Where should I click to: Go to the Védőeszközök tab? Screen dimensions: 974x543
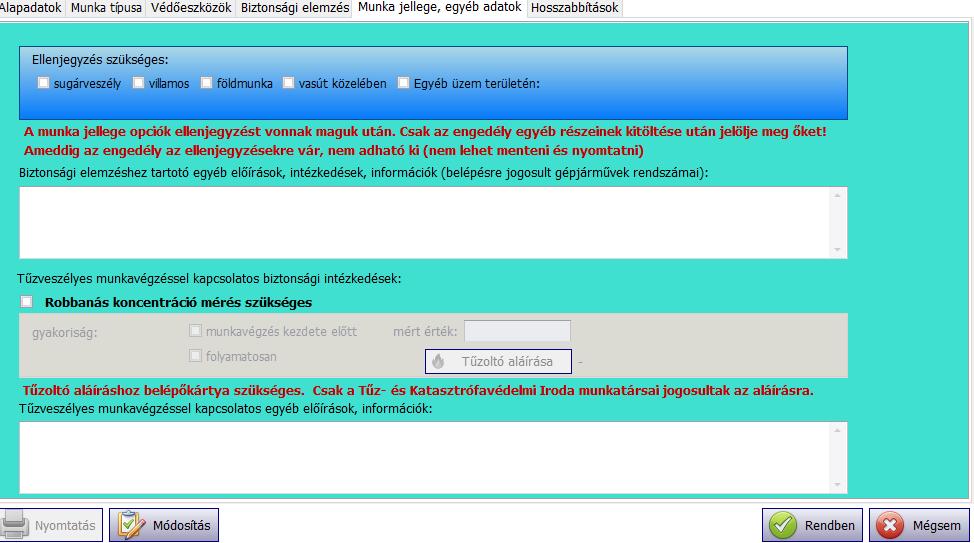[x=191, y=8]
